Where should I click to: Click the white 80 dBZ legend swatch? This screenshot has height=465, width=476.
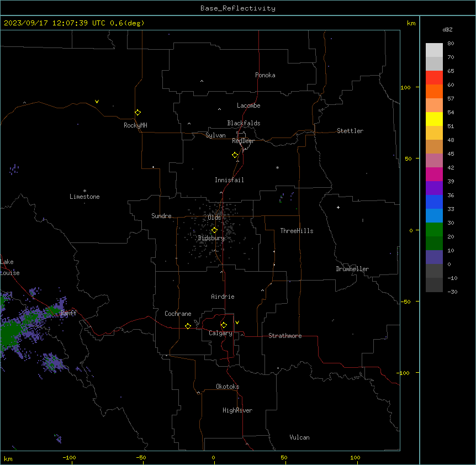[x=434, y=50]
